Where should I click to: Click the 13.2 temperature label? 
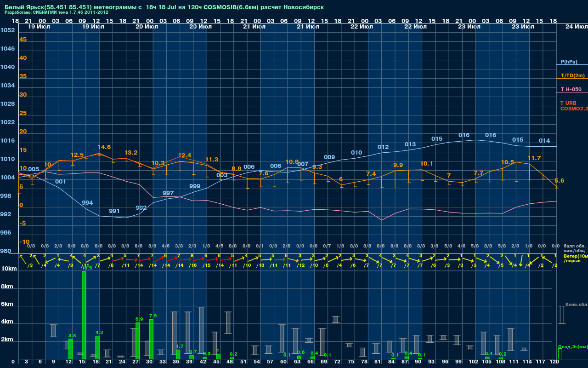131,153
